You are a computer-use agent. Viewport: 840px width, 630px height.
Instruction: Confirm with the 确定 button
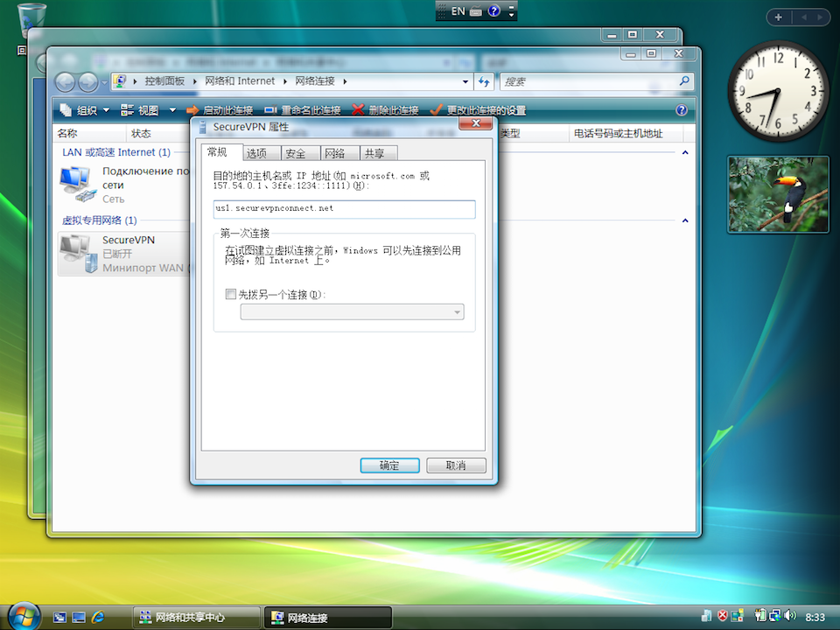click(x=389, y=465)
